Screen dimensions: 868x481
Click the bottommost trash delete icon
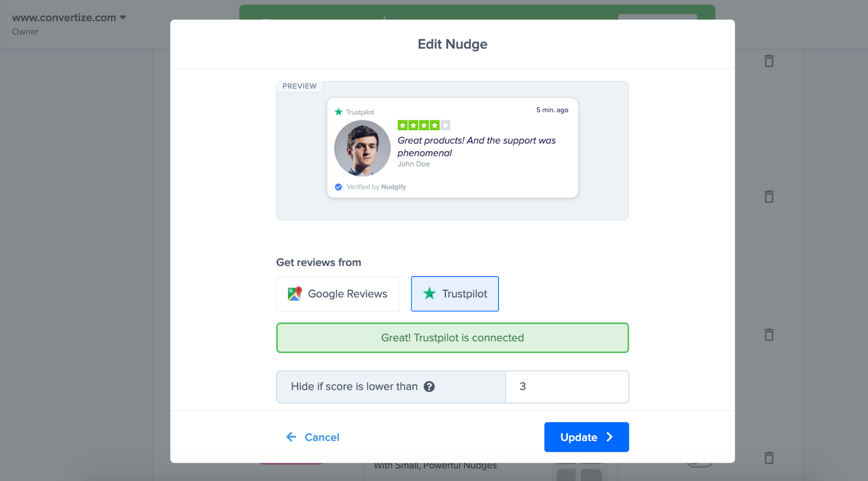point(769,458)
